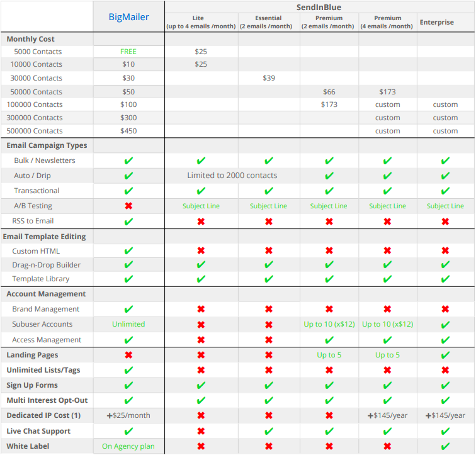Select the SendInBlue header text

pos(319,7)
